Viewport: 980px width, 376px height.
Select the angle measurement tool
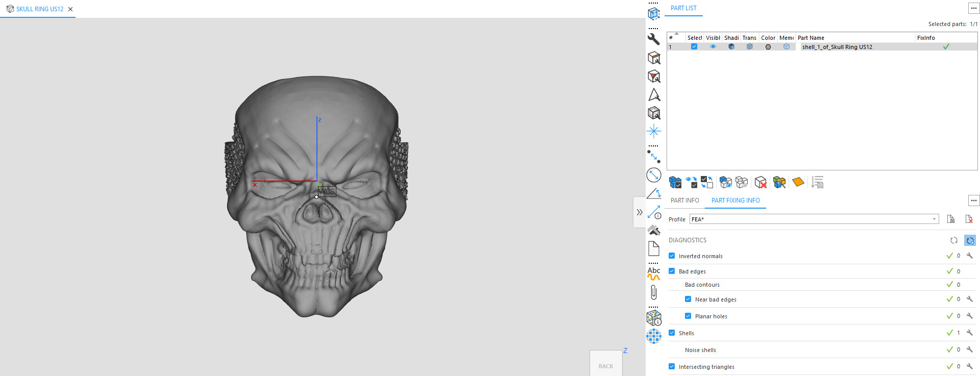654,193
